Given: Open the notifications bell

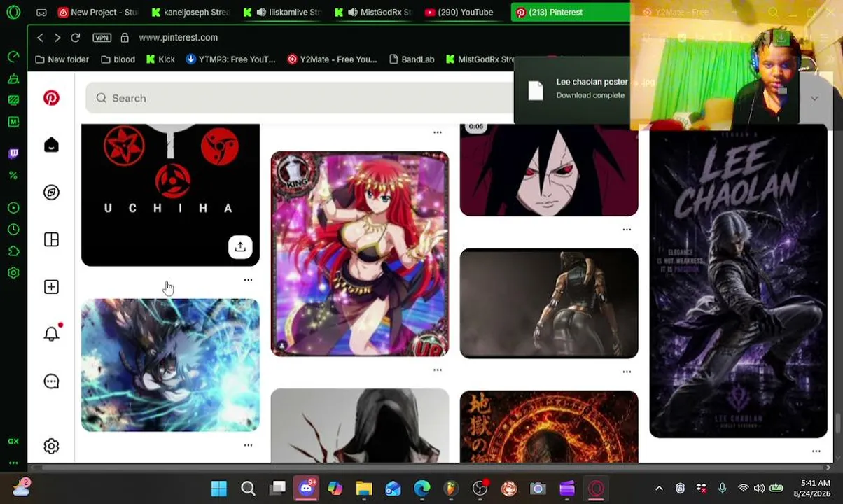Looking at the screenshot, I should 51,334.
